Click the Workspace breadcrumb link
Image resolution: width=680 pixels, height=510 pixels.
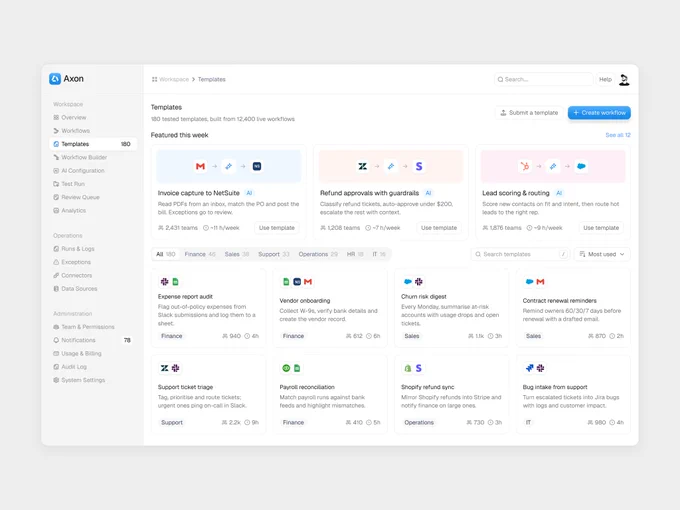click(174, 79)
